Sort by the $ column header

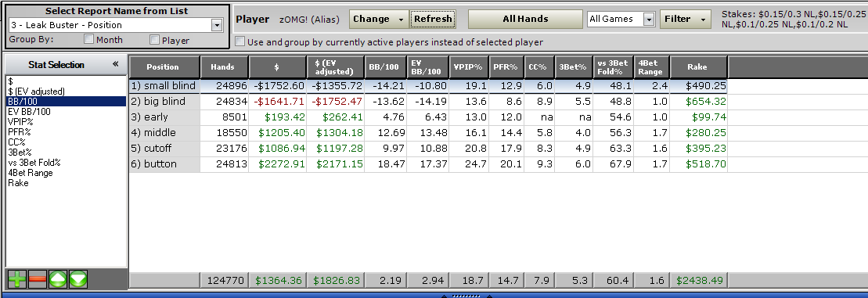click(x=277, y=67)
